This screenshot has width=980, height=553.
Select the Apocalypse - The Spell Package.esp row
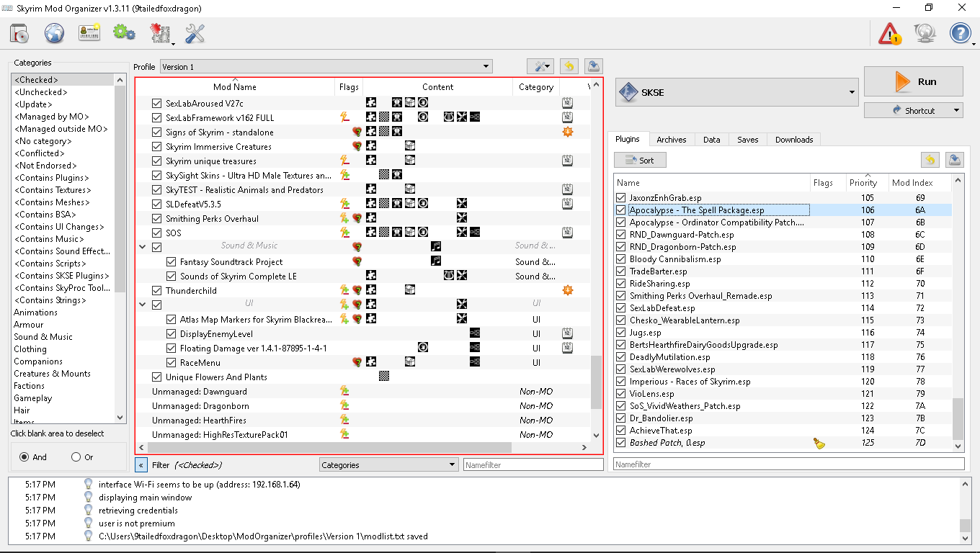783,210
